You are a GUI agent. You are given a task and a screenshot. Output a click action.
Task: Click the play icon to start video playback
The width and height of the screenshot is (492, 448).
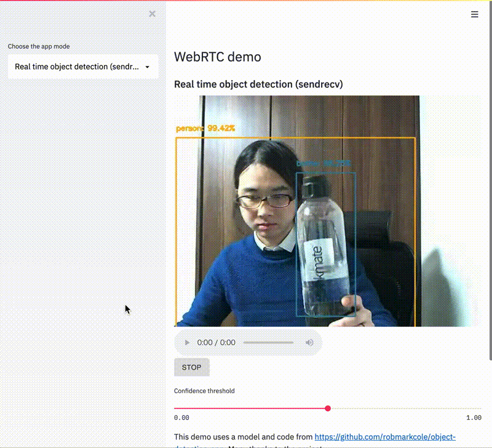coord(186,342)
